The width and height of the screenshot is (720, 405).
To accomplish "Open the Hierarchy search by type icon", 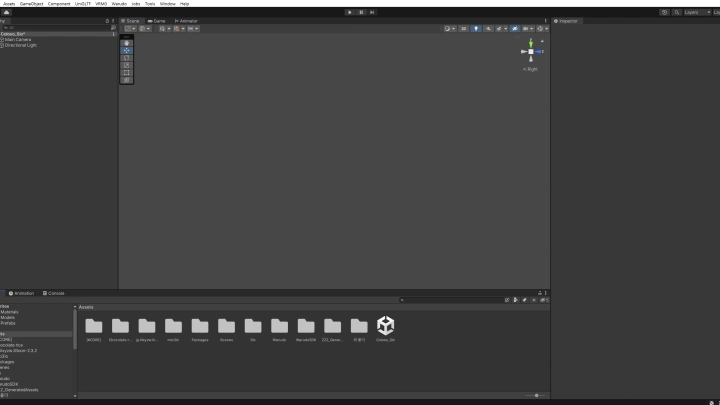I will [x=113, y=28].
